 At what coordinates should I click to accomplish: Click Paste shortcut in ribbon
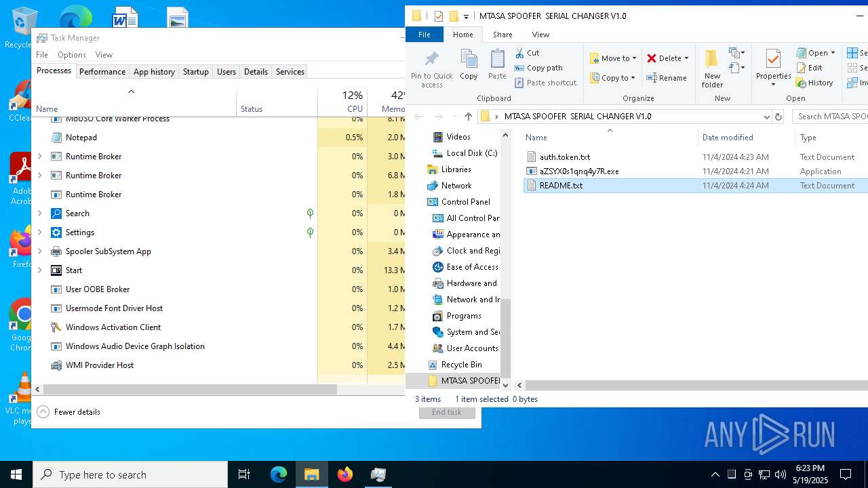click(x=545, y=83)
